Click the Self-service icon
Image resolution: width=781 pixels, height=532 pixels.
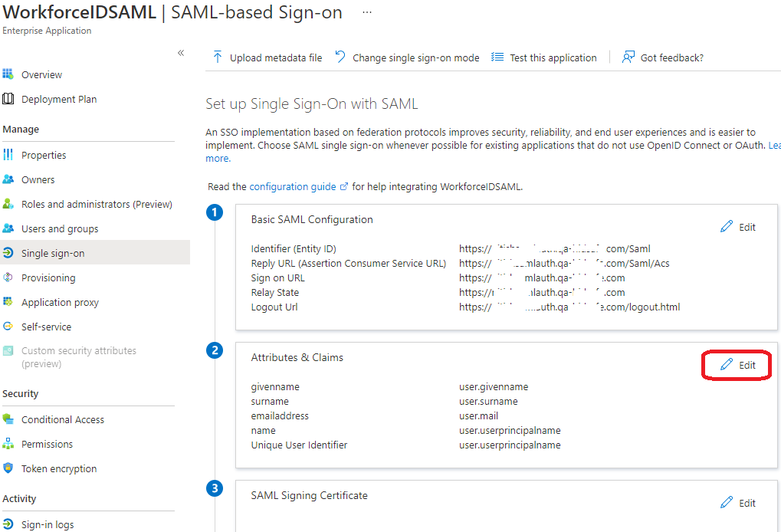[8, 327]
